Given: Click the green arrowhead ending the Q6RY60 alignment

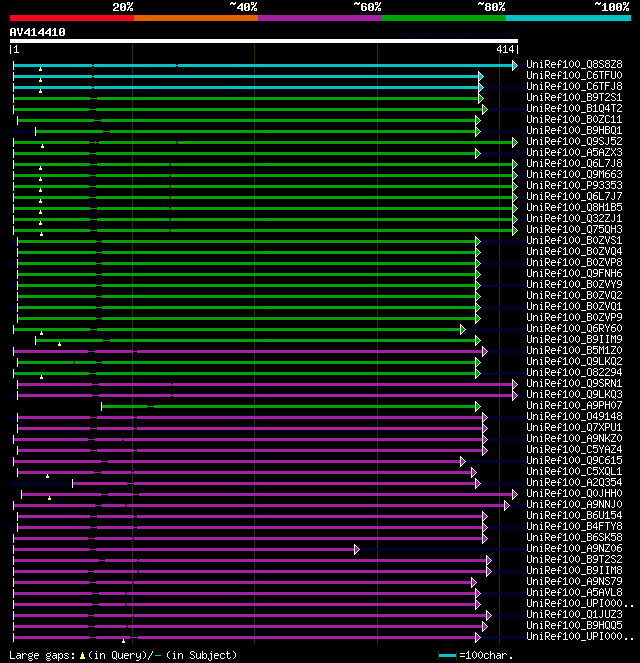Looking at the screenshot, I should [462, 329].
